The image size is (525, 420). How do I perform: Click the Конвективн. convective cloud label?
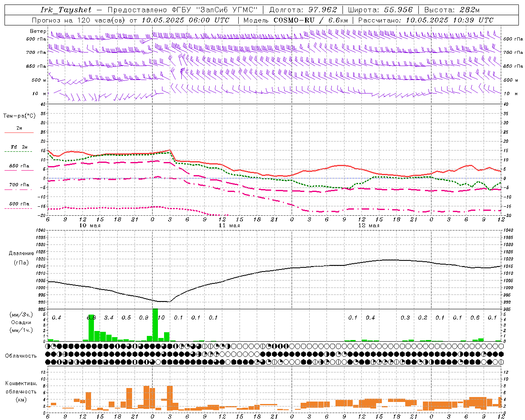coord(21,383)
